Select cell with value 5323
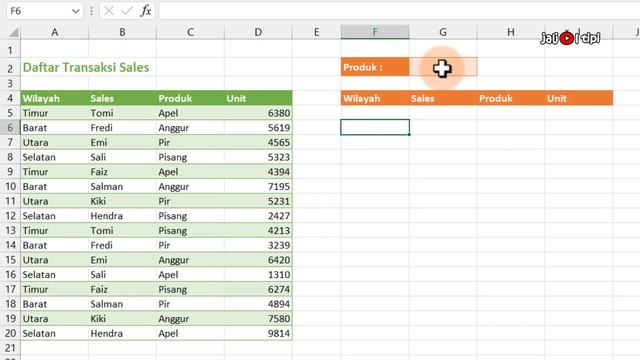 258,157
